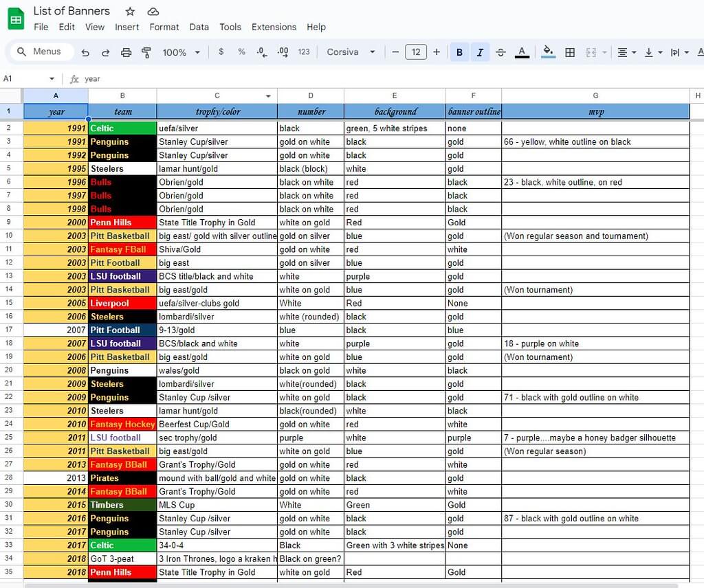This screenshot has width=704, height=588.
Task: Open the borders tool
Action: click(x=570, y=52)
